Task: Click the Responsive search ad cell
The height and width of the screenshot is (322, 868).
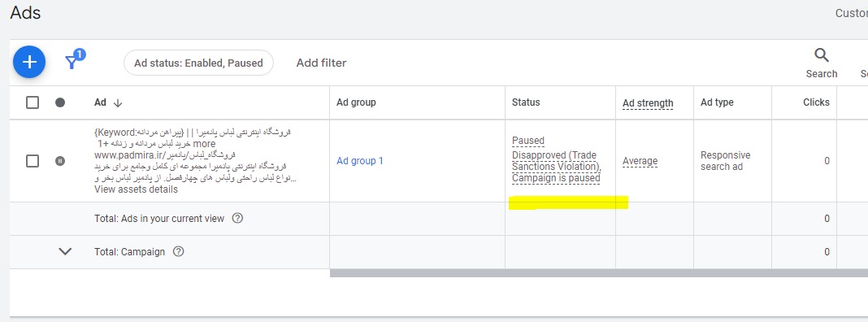Action: pyautogui.click(x=726, y=160)
